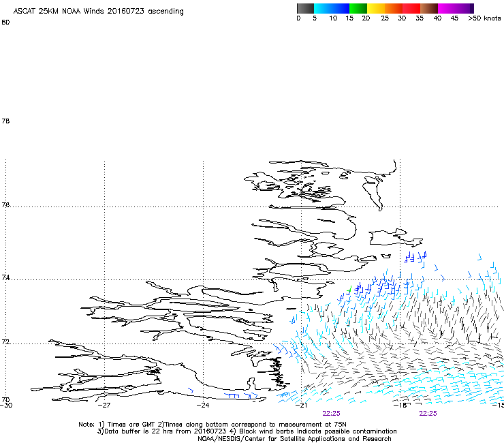The image size is (504, 443).
Task: Click the yellow 20-25 knots color bar segment
Action: 376,8
